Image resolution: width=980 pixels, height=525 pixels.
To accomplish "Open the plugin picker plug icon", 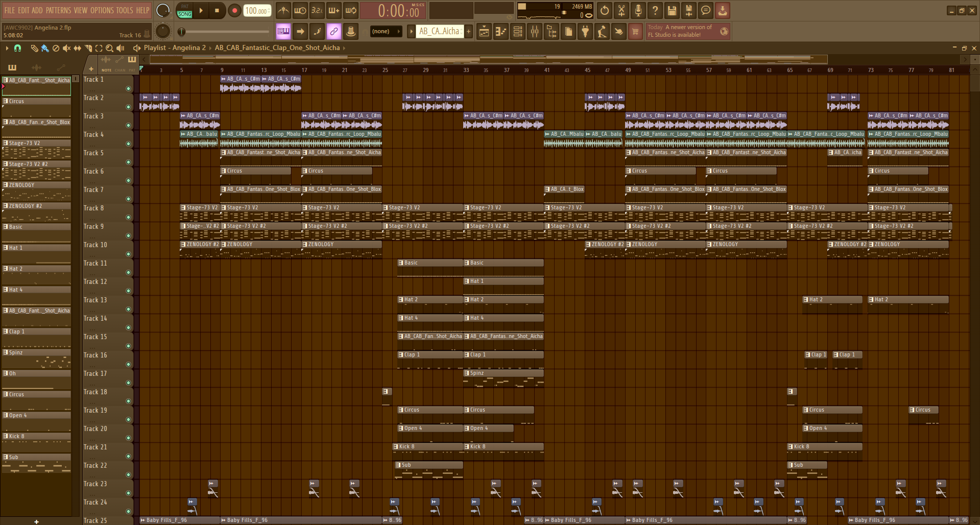I will coord(585,32).
